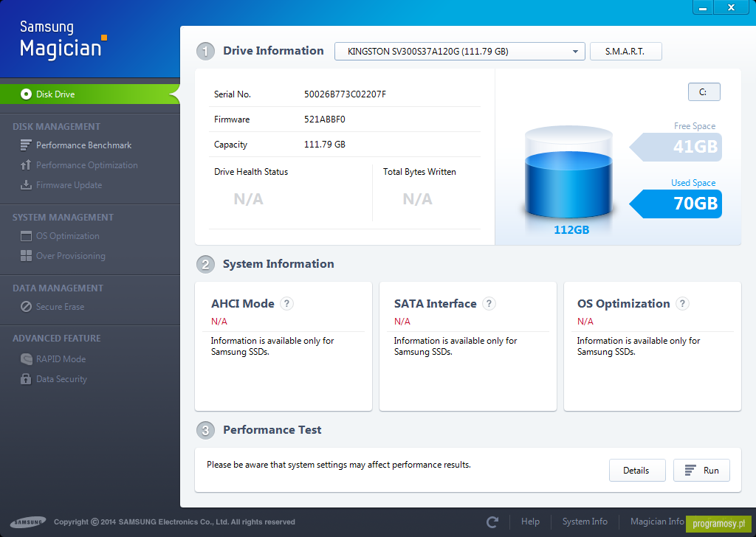Click the performance settings warning text
756x537 pixels.
339,465
